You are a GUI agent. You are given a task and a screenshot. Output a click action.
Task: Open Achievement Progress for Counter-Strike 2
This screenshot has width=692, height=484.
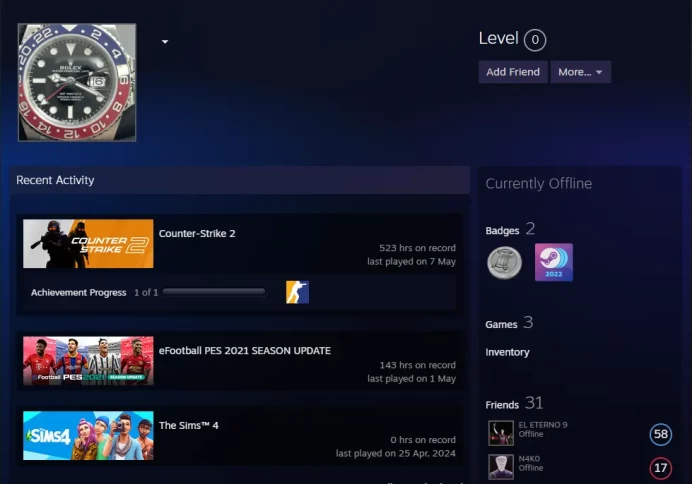point(79,293)
